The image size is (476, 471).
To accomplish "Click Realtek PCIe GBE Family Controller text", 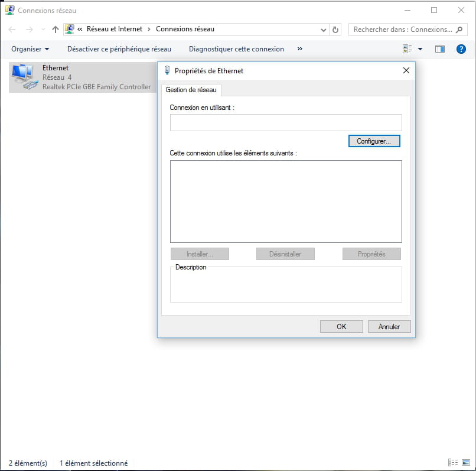I will coord(96,87).
